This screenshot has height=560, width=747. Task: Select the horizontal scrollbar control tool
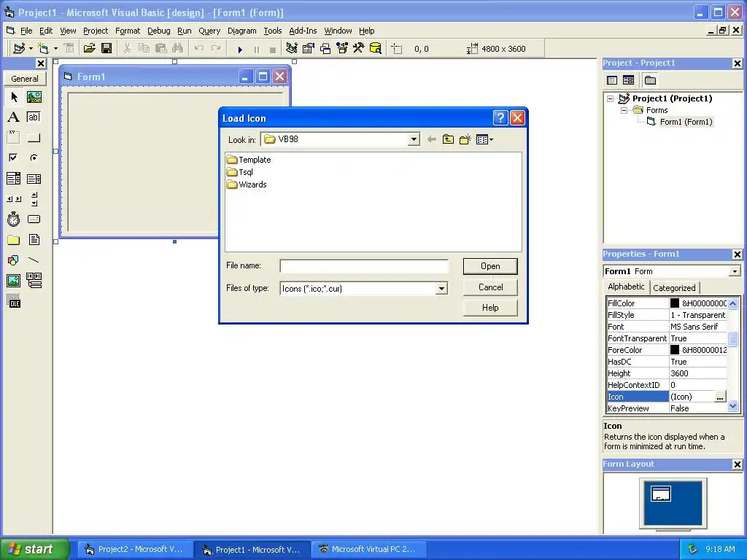(14, 199)
